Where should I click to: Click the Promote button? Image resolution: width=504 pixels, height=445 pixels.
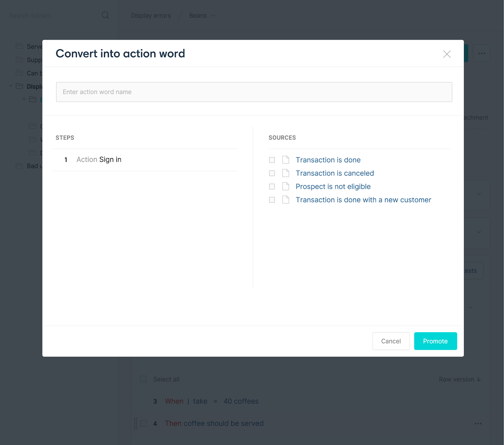[x=435, y=341]
